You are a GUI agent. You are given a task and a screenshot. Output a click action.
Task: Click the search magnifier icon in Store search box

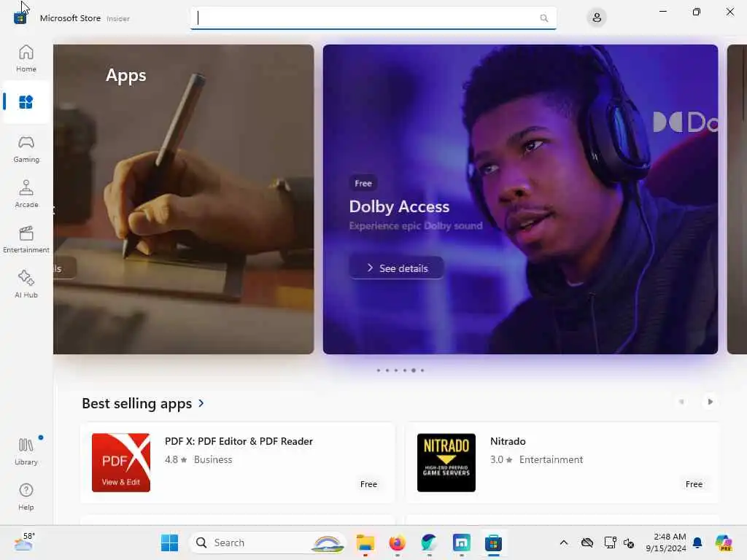pyautogui.click(x=543, y=18)
